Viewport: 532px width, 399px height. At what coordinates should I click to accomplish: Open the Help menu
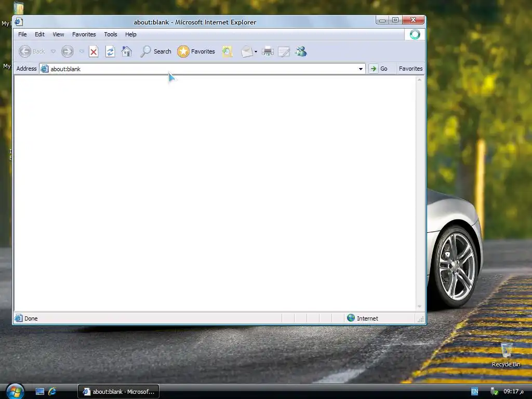pyautogui.click(x=130, y=34)
